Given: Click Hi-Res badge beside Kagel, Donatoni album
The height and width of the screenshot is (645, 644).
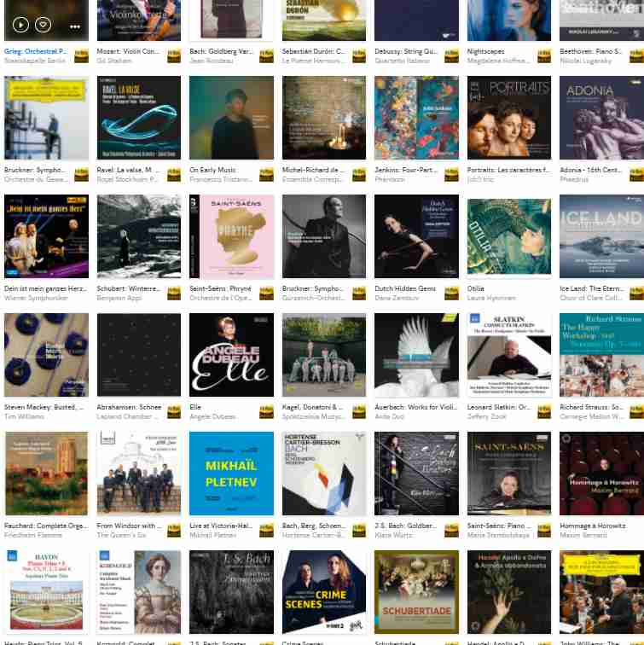Looking at the screenshot, I should pos(359,412).
